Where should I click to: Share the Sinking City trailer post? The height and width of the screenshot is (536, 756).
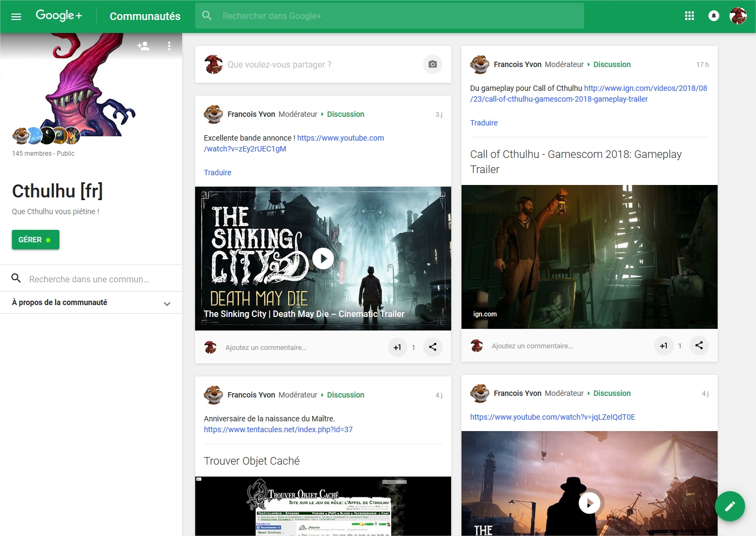[433, 347]
